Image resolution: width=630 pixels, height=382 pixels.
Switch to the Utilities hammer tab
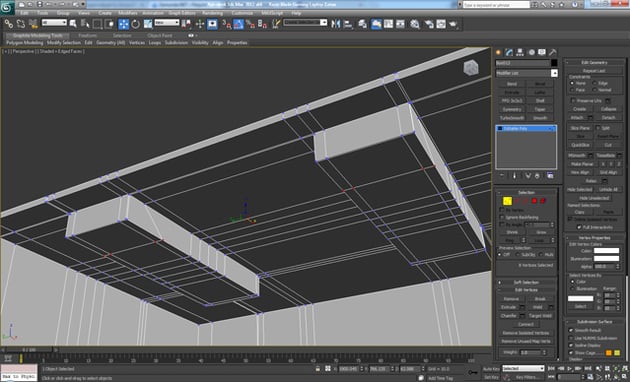pyautogui.click(x=553, y=52)
